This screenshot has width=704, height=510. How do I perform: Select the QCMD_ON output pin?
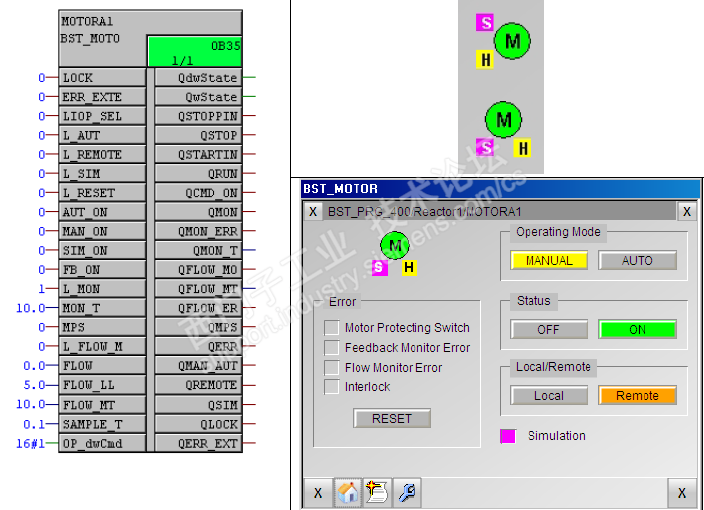pyautogui.click(x=198, y=193)
